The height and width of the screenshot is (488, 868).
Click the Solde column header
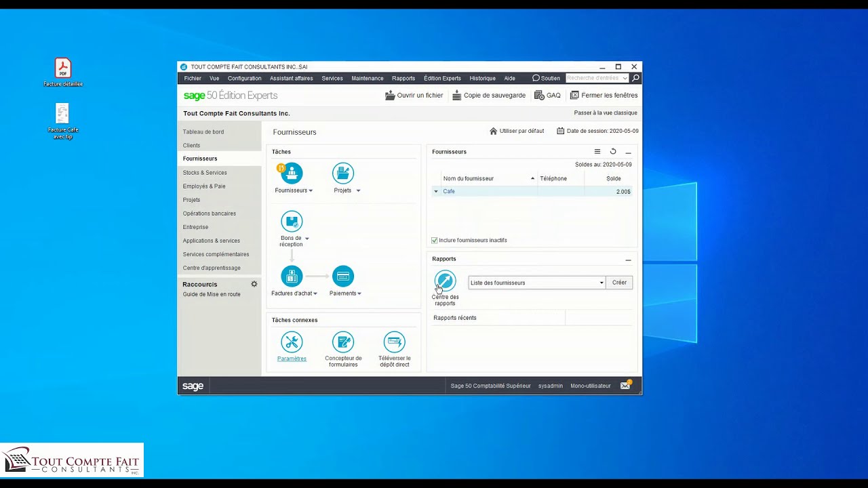point(613,178)
